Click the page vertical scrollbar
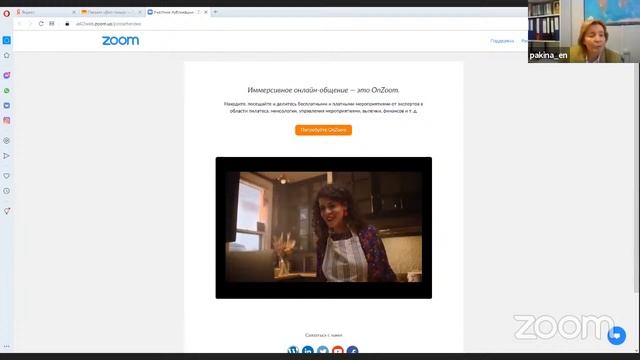Image resolution: width=640 pixels, height=360 pixels. [636, 178]
